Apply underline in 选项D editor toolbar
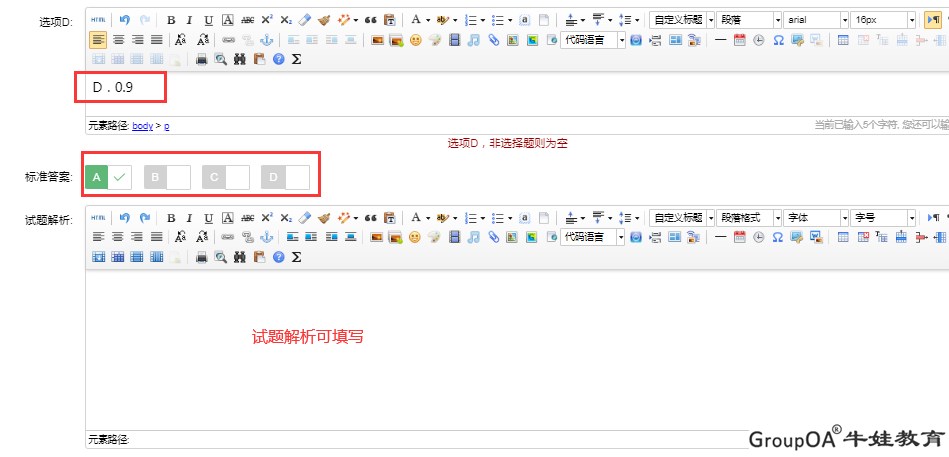This screenshot has width=949, height=457. coord(209,20)
